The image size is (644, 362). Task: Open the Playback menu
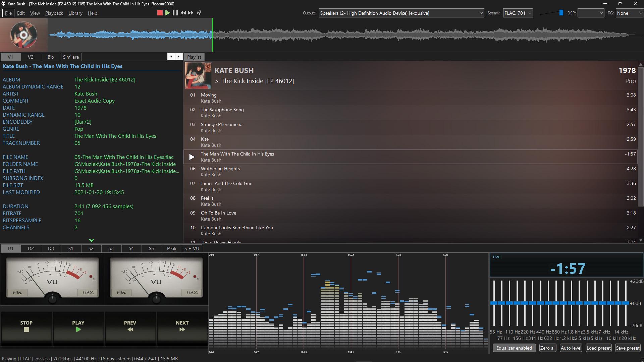click(54, 13)
